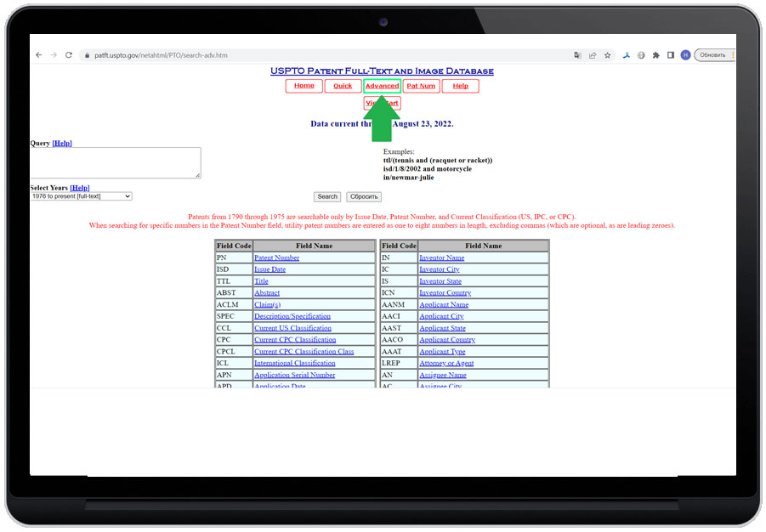Open the Inventor Name field link

coord(441,257)
